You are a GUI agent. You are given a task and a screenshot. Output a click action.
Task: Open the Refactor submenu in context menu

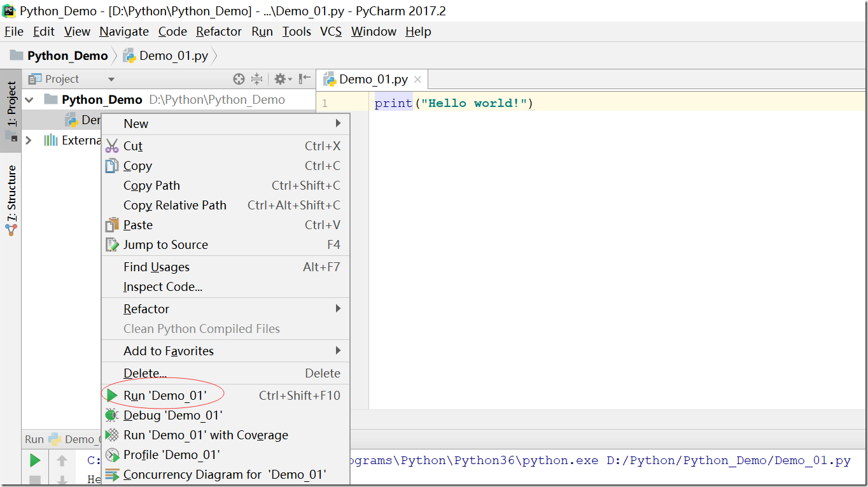click(226, 309)
